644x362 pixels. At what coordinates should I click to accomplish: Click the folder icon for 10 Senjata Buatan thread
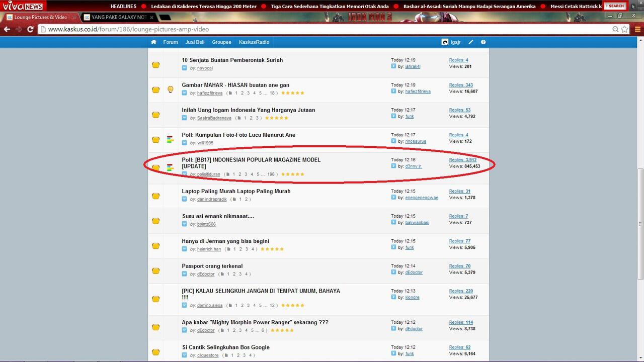pos(156,65)
